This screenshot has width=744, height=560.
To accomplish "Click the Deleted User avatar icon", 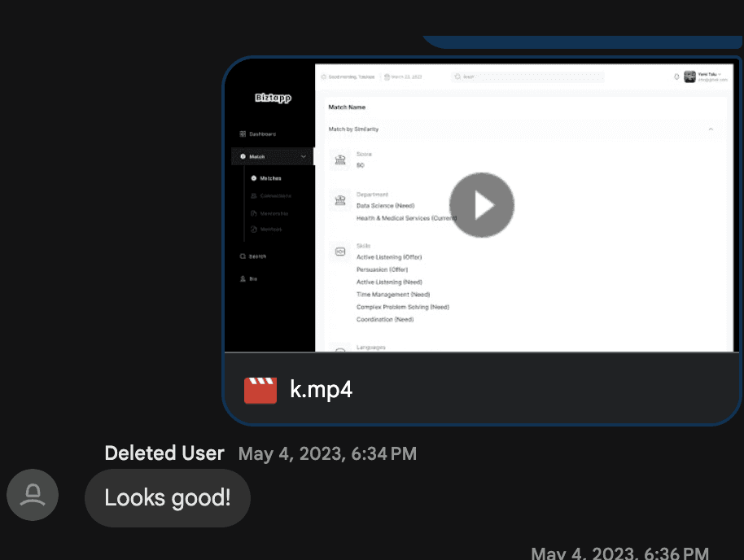I will tap(33, 495).
